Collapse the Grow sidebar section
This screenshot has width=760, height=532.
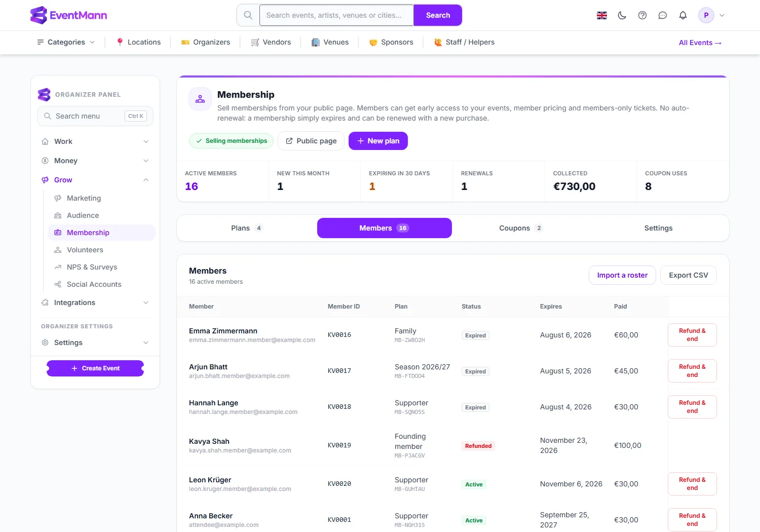pos(95,180)
